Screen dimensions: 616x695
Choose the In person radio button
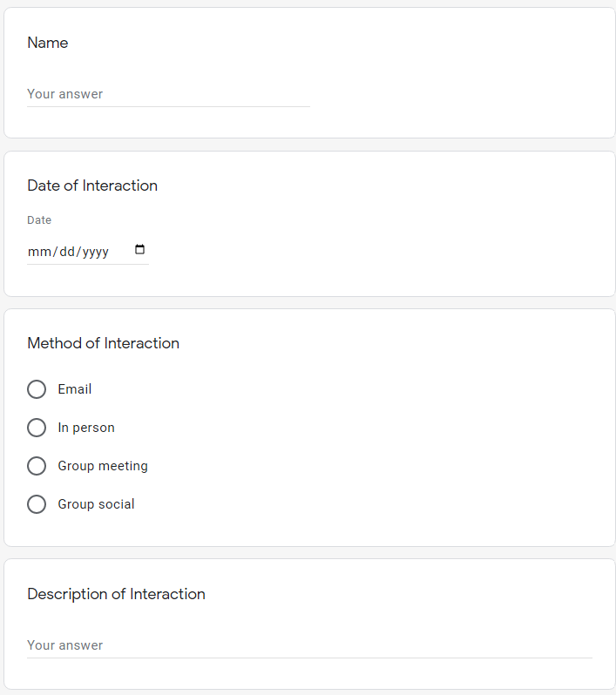(37, 428)
